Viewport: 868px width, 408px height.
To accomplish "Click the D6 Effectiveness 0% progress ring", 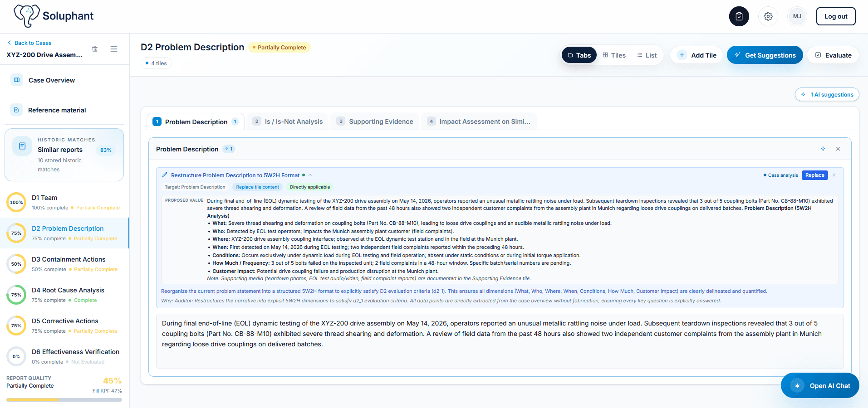I will point(16,356).
